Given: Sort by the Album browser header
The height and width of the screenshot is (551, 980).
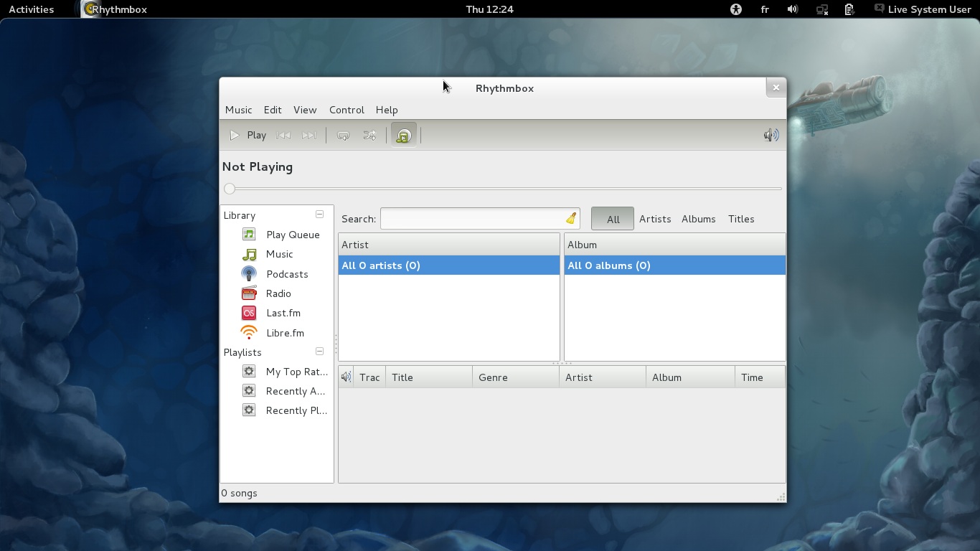Looking at the screenshot, I should pyautogui.click(x=675, y=245).
